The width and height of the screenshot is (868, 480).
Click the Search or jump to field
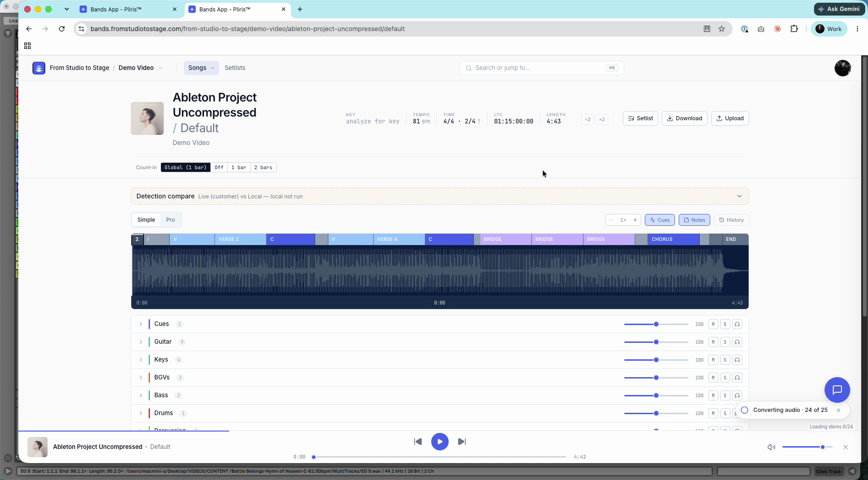click(541, 68)
